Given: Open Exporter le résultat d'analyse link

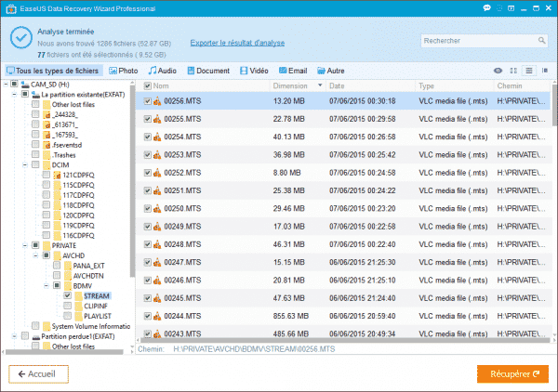Looking at the screenshot, I should click(x=237, y=43).
